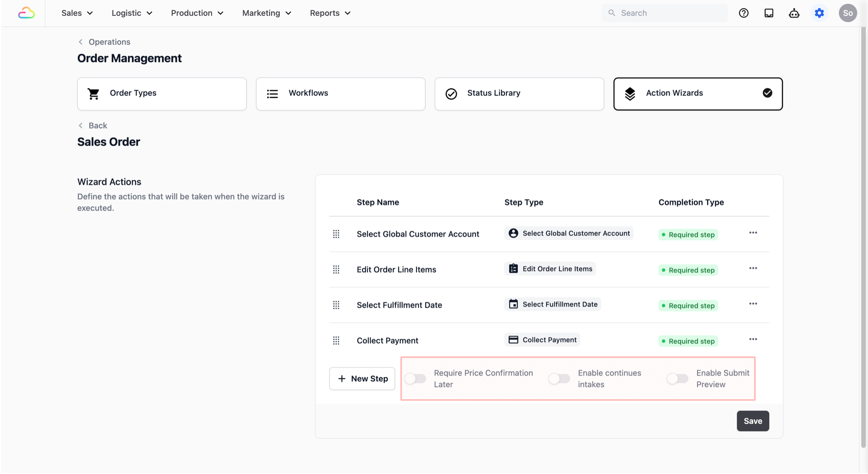Focus the Search input field

669,13
